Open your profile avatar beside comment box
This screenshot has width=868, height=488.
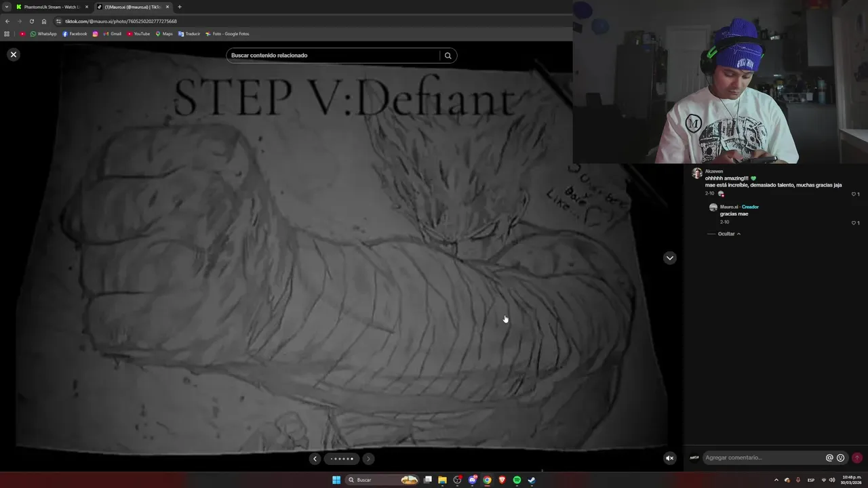pos(694,457)
